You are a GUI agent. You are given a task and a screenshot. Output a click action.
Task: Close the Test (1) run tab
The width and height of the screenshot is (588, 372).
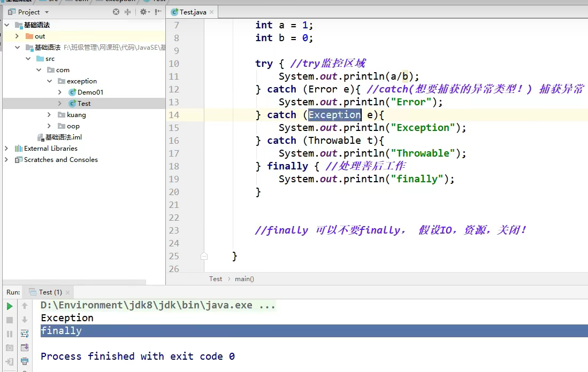click(x=67, y=292)
